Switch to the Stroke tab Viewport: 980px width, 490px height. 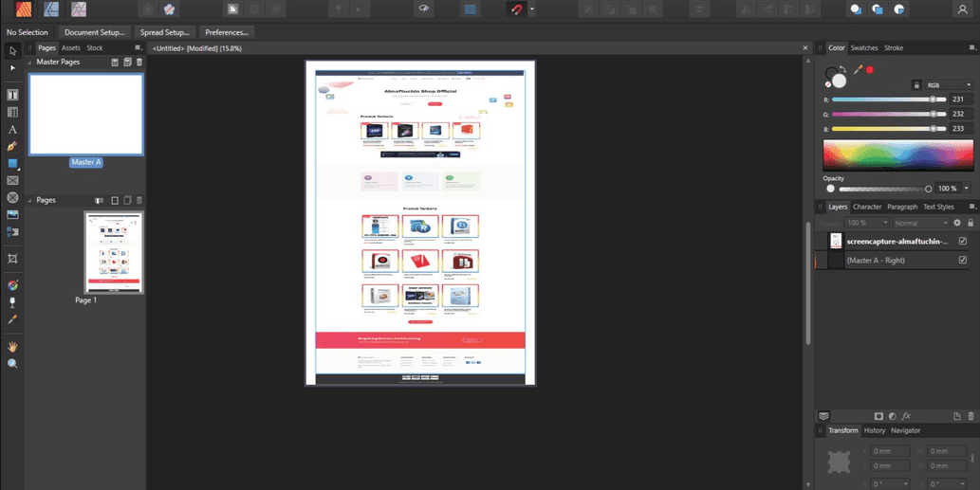pos(894,48)
